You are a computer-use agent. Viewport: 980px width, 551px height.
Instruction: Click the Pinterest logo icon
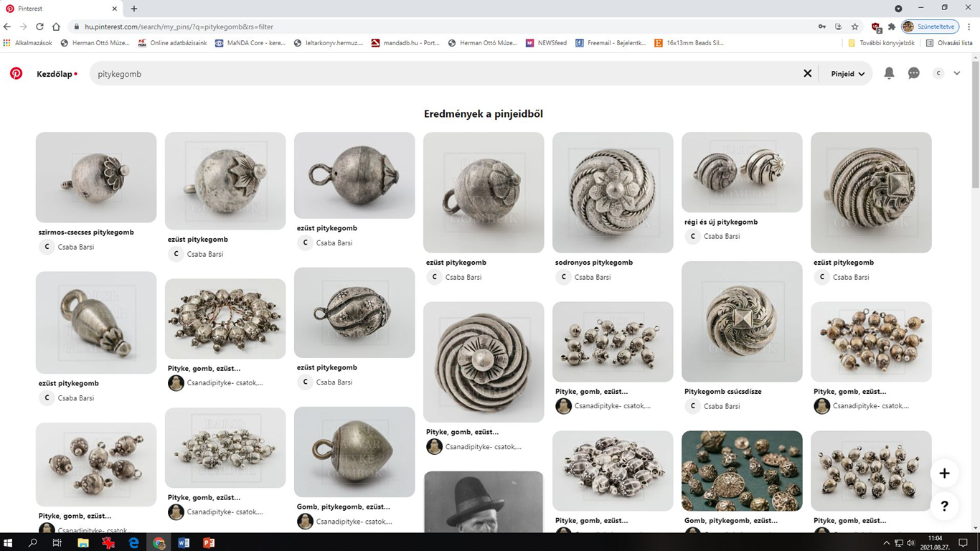pos(16,73)
